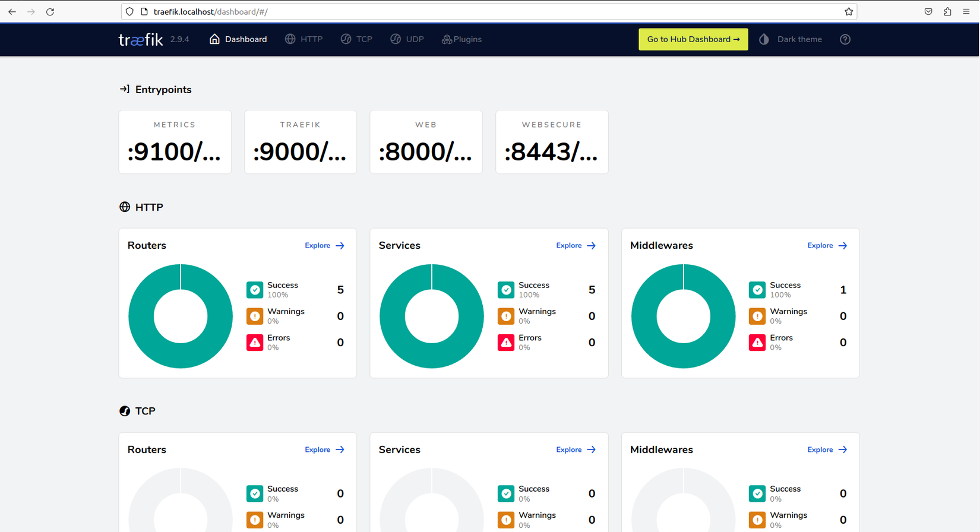Open the UDP tab
The width and height of the screenshot is (980, 532).
point(407,39)
